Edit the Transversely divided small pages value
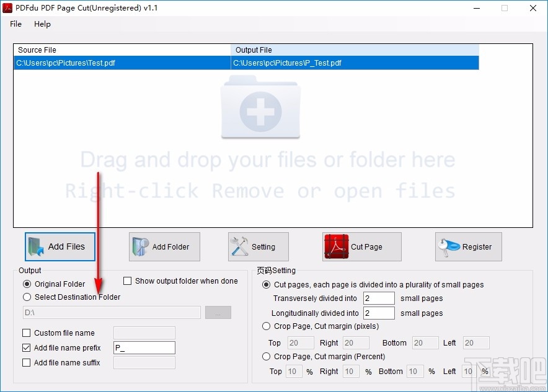This screenshot has height=392, width=548. tap(379, 298)
